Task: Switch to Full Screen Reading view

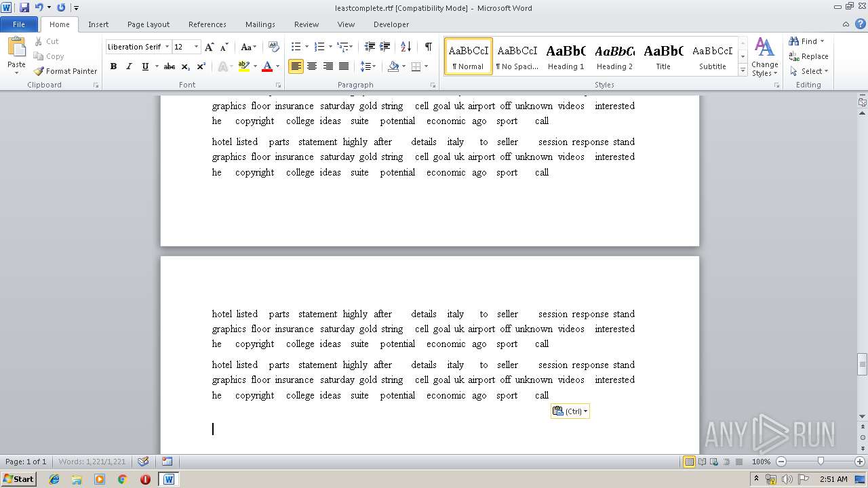Action: pyautogui.click(x=702, y=462)
